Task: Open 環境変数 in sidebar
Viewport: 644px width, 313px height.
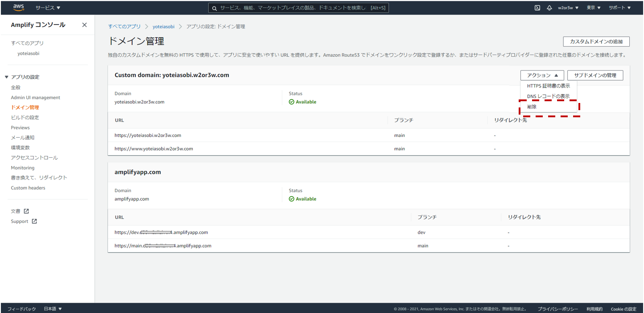Action: (20, 148)
